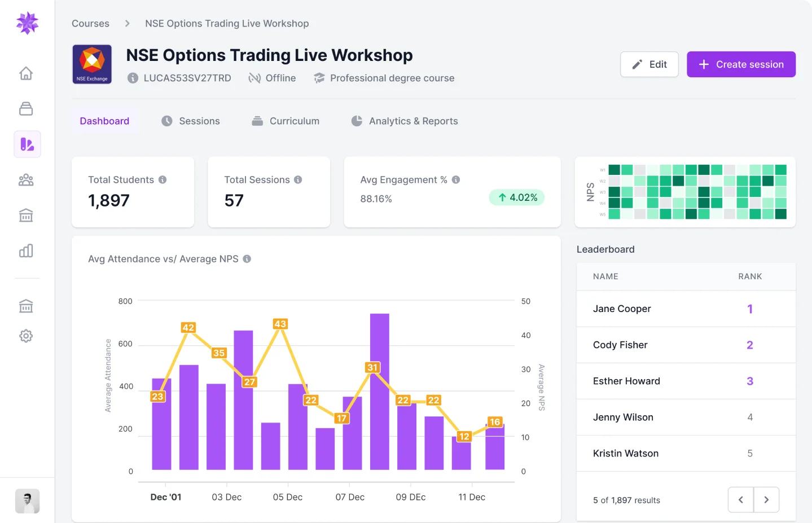812x523 pixels.
Task: Switch to Analytics & Reports tab
Action: pos(405,121)
